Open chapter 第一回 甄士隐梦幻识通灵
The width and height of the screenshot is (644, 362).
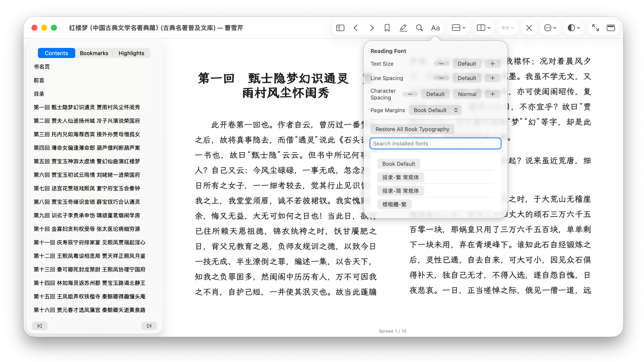[x=87, y=107]
